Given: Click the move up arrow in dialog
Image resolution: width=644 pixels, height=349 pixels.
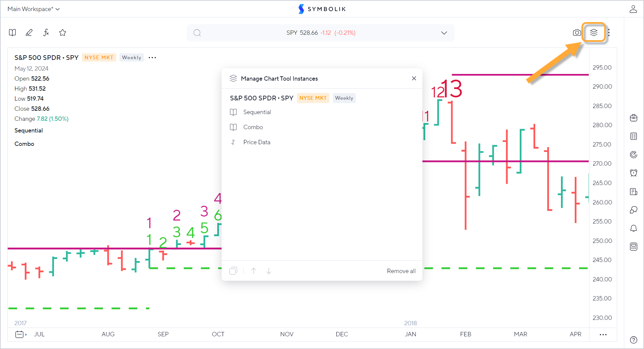Looking at the screenshot, I should pyautogui.click(x=254, y=271).
